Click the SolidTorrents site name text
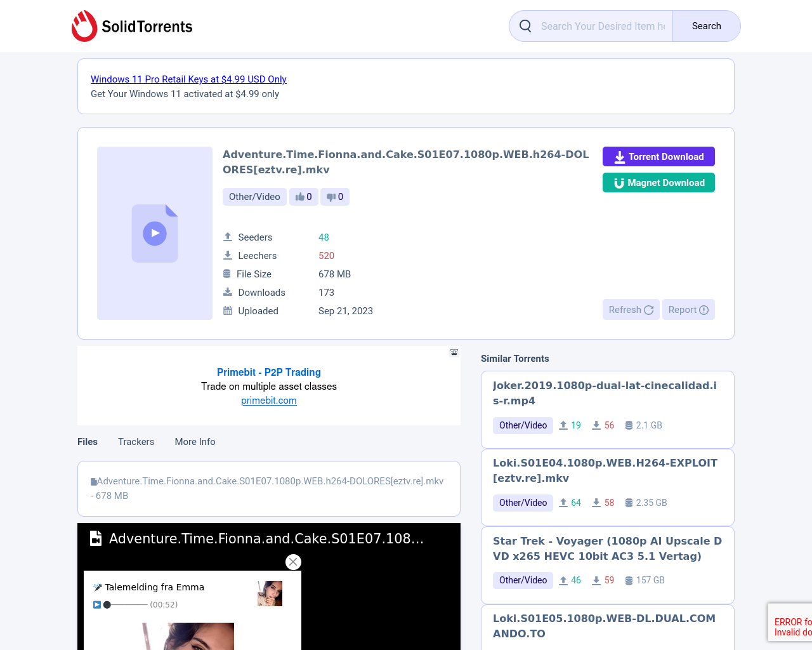The height and width of the screenshot is (650, 812). [x=147, y=27]
